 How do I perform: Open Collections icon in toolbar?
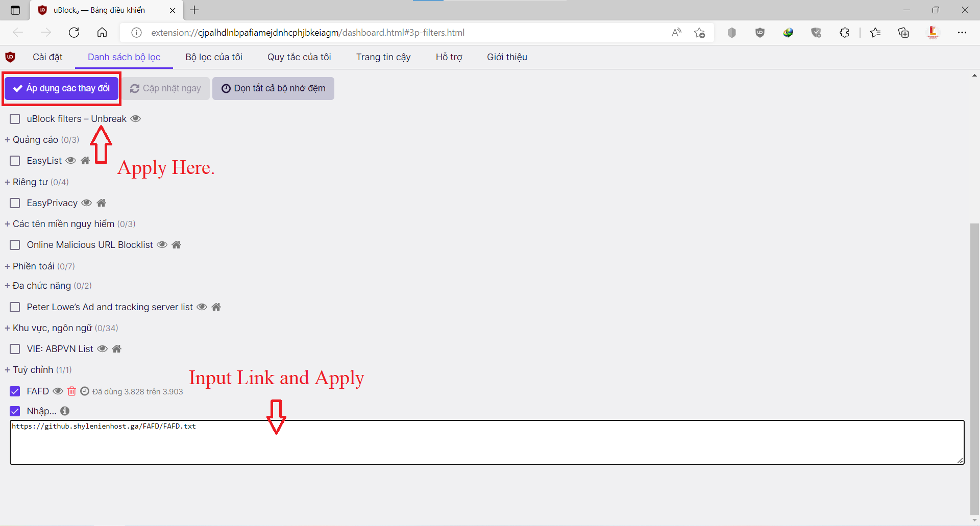pos(903,33)
